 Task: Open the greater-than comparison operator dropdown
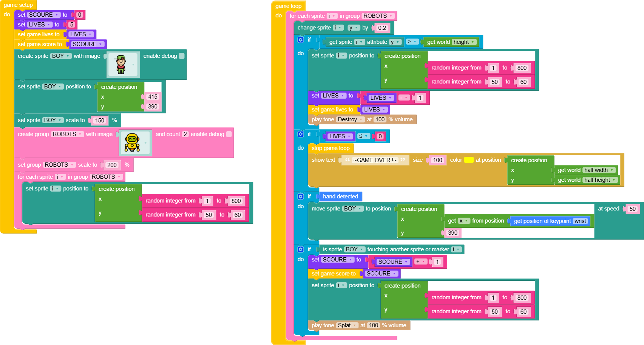412,42
